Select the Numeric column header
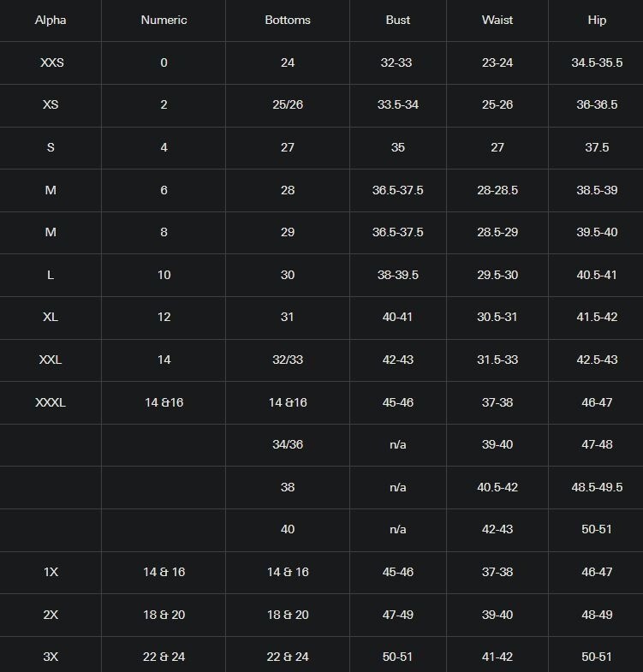The width and height of the screenshot is (643, 672). tap(164, 20)
